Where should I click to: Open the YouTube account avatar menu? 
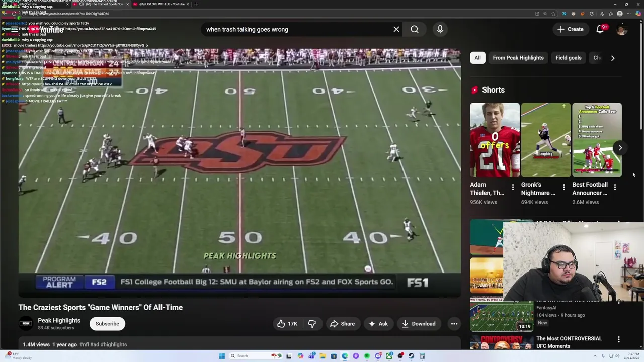pos(622,29)
